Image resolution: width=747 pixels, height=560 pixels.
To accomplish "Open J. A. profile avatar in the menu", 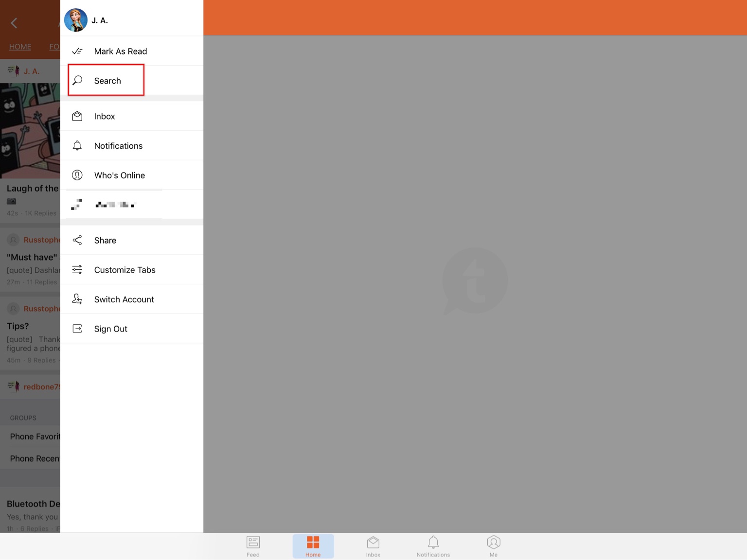I will 76,20.
